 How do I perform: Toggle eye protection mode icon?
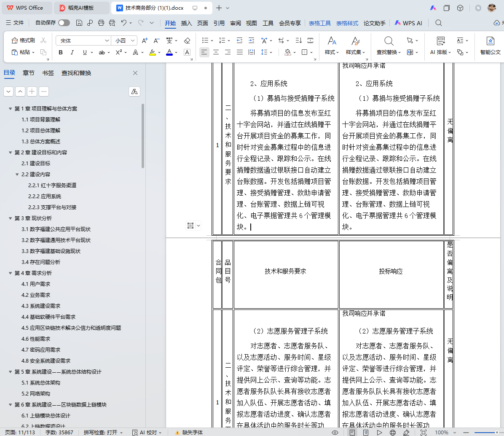pos(335,433)
